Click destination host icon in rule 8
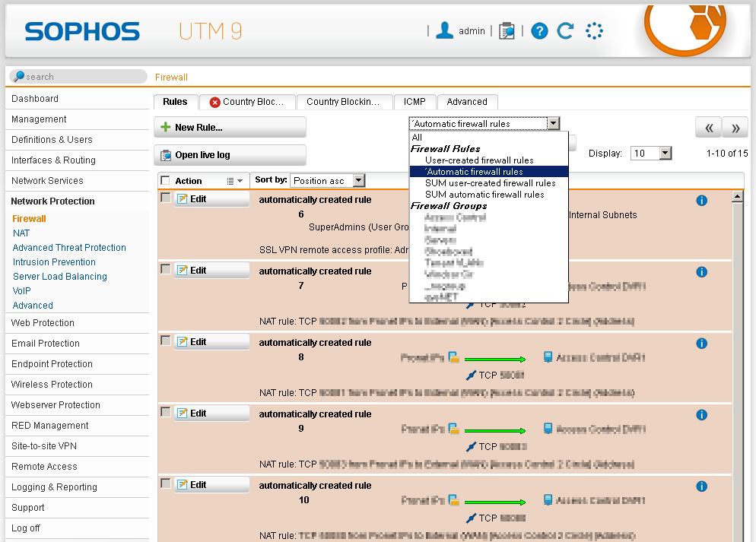Screen dimensions: 756x542 [x=548, y=357]
